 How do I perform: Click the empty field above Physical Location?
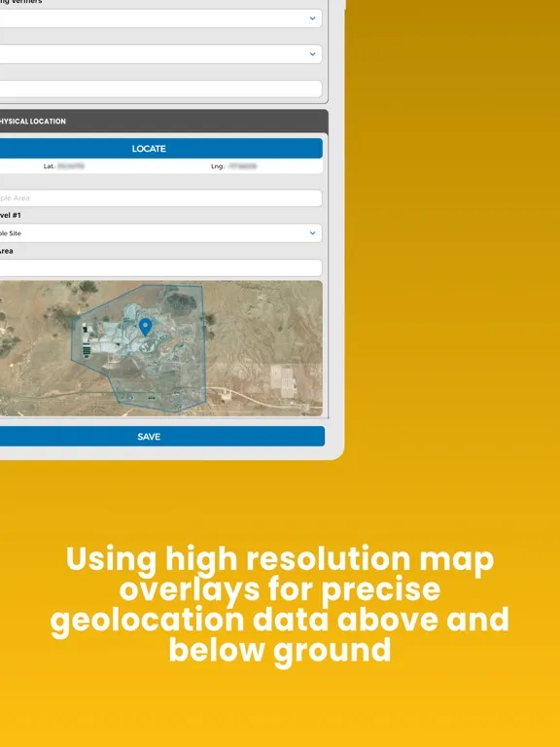pyautogui.click(x=161, y=89)
